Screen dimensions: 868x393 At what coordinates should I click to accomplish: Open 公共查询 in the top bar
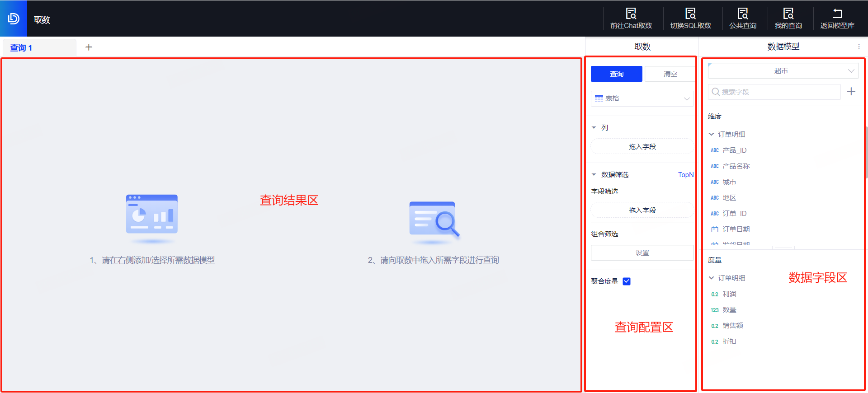pos(742,14)
